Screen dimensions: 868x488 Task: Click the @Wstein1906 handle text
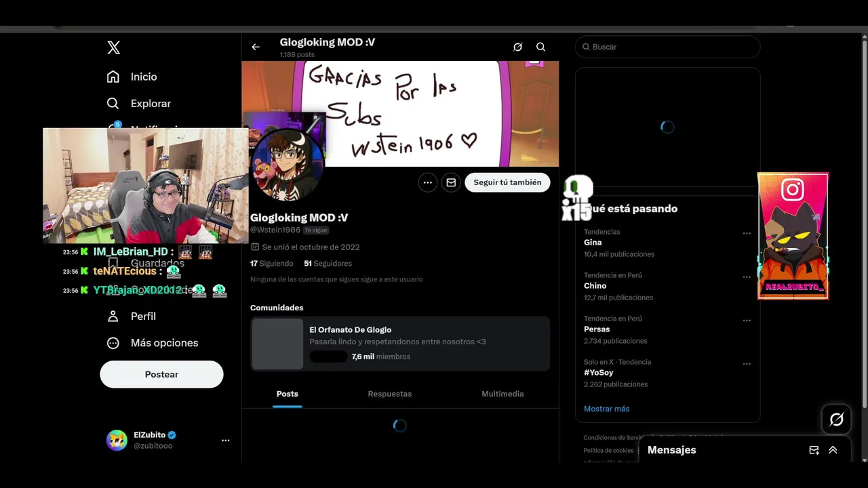click(x=275, y=230)
